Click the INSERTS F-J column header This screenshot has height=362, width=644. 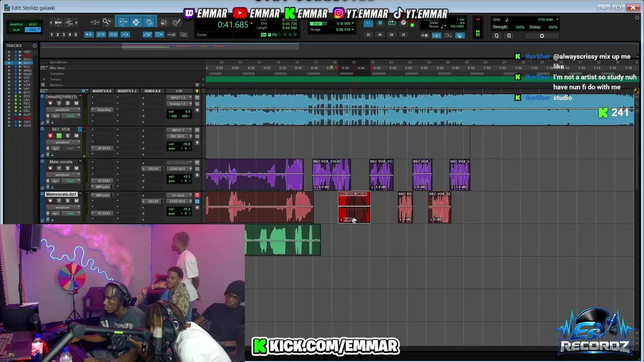[127, 91]
